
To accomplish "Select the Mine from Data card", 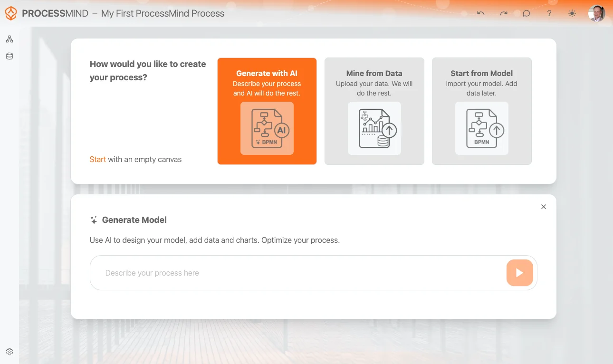I will (374, 111).
